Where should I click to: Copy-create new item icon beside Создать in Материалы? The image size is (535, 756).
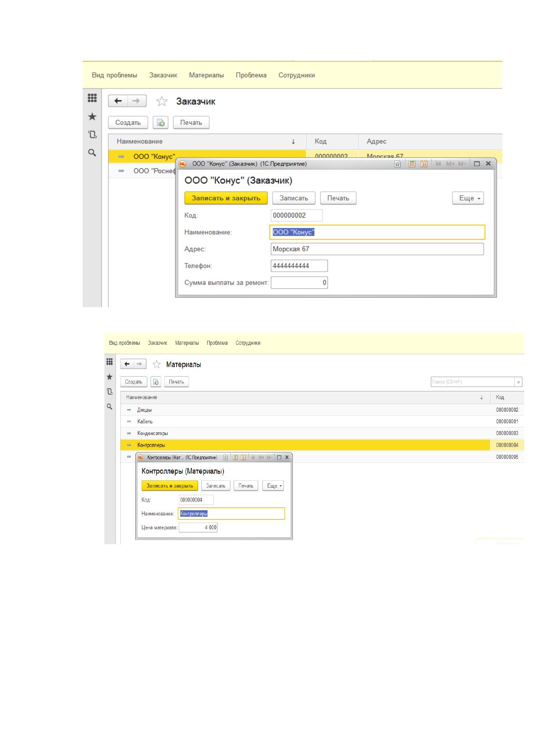pos(155,382)
